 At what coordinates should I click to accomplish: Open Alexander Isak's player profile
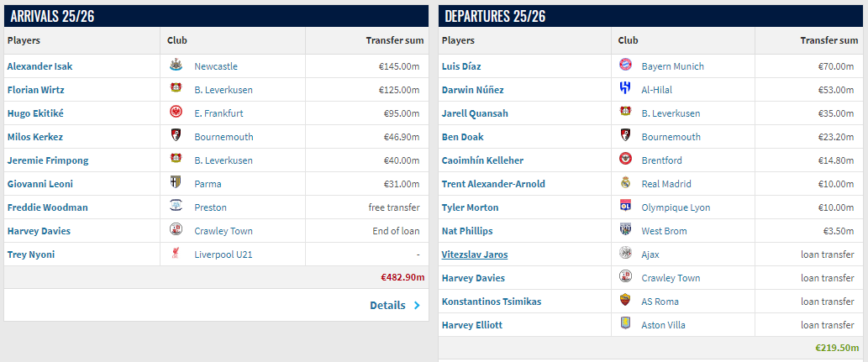[39, 66]
